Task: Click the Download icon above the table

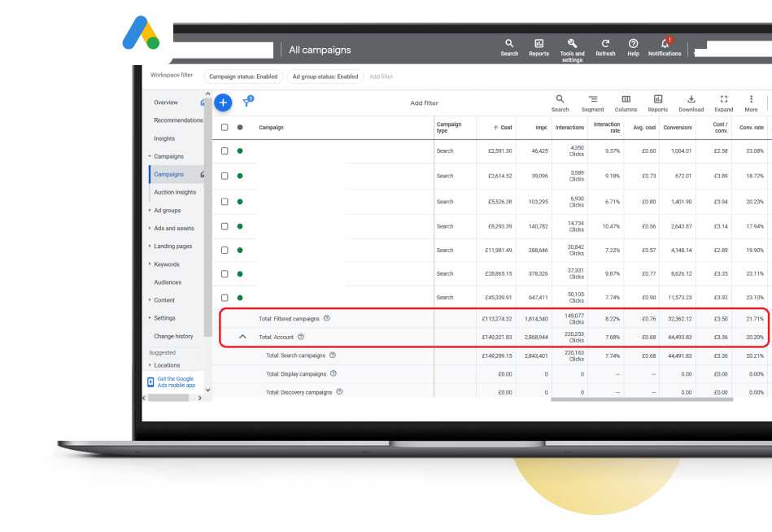Action: (691, 101)
